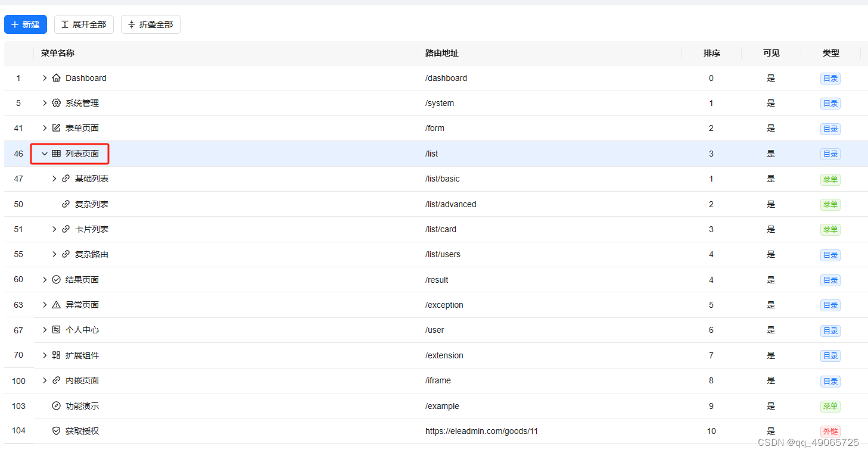Click the 是 value in the 内嵌页面 row

[x=771, y=380]
